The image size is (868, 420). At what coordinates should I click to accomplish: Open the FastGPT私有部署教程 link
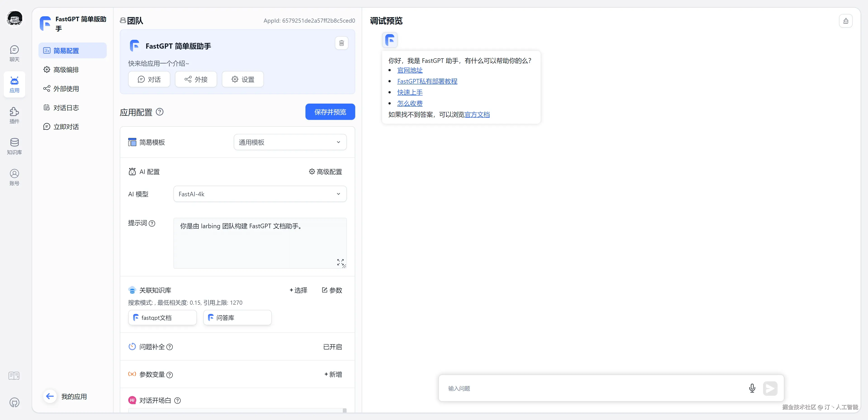pos(427,81)
